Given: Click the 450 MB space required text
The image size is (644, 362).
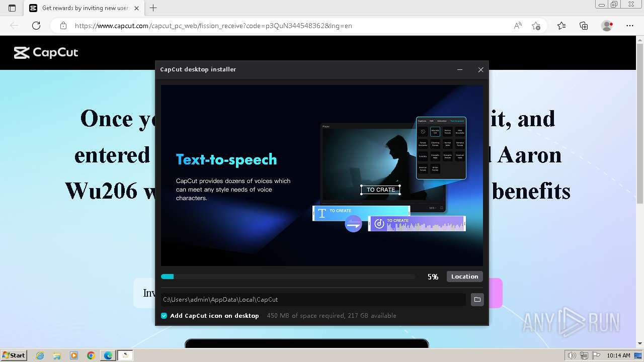Looking at the screenshot, I should click(332, 316).
